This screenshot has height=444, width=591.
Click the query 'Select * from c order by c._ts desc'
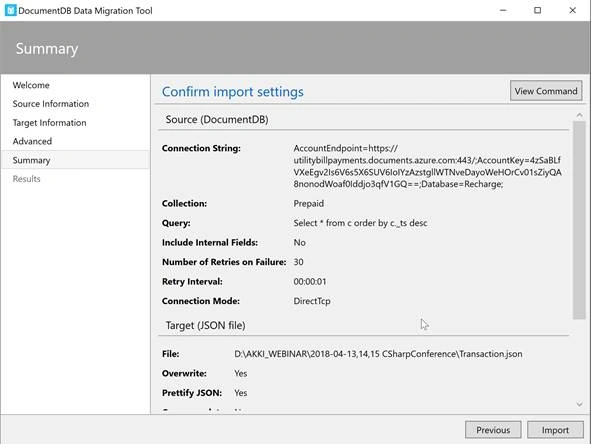[x=360, y=223]
